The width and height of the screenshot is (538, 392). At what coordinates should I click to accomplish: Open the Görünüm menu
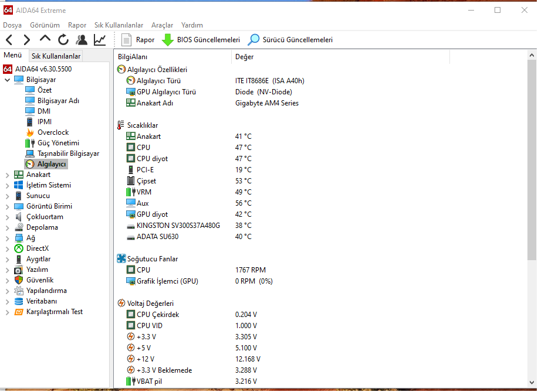click(x=45, y=25)
